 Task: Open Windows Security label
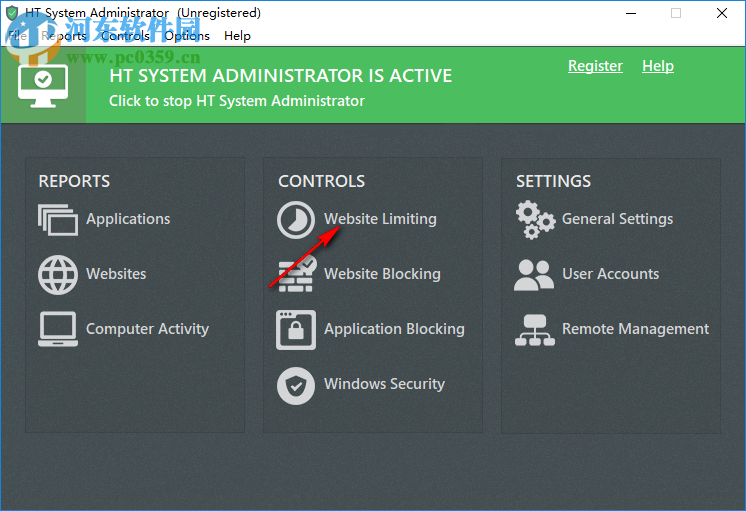click(384, 384)
